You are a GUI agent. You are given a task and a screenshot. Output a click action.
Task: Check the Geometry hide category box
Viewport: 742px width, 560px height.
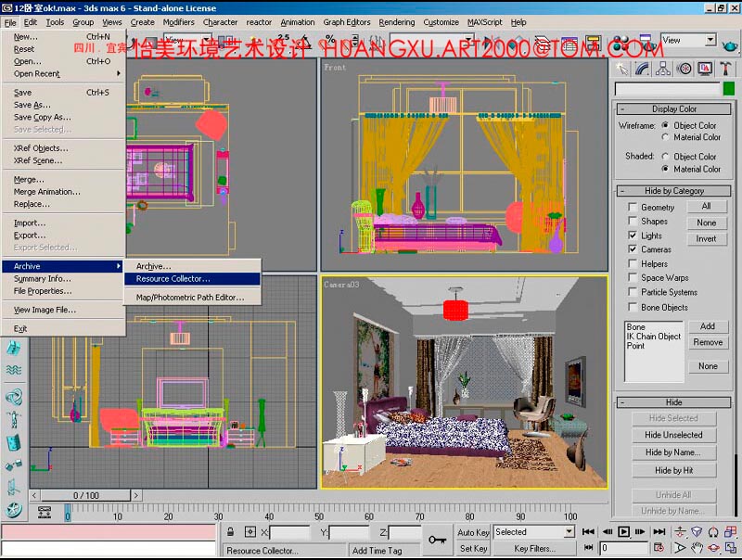point(633,207)
